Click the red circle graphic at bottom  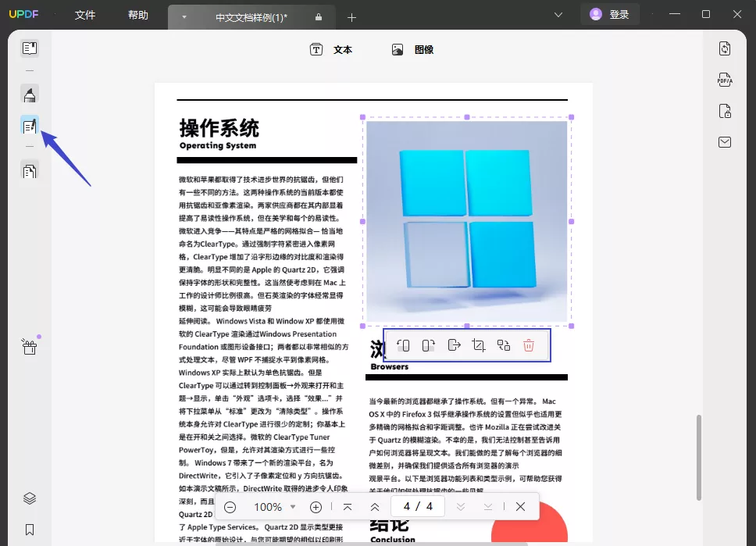coord(530,523)
